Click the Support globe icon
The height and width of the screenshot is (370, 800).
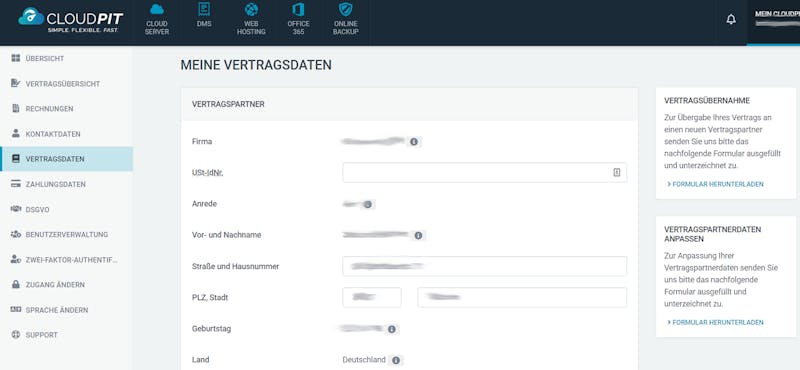[x=15, y=335]
